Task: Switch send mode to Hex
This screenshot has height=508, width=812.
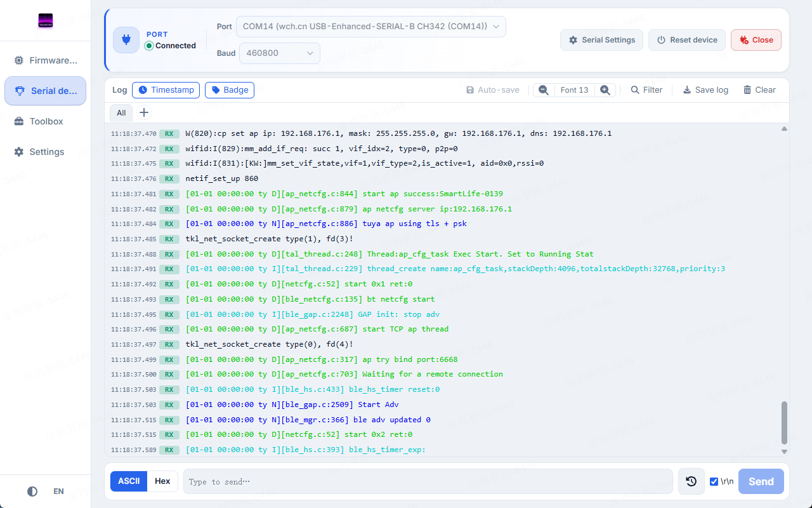Action: pos(162,481)
